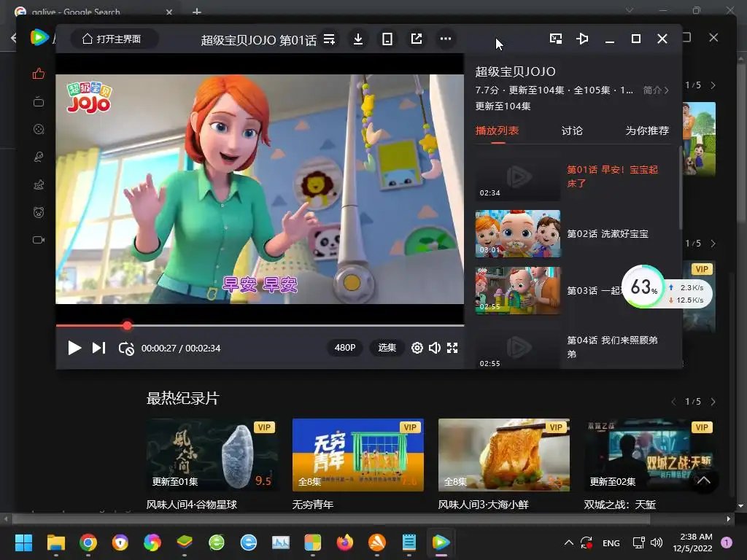The image size is (747, 560).
Task: Click the playlist vertical scrollbar
Action: pyautogui.click(x=680, y=188)
